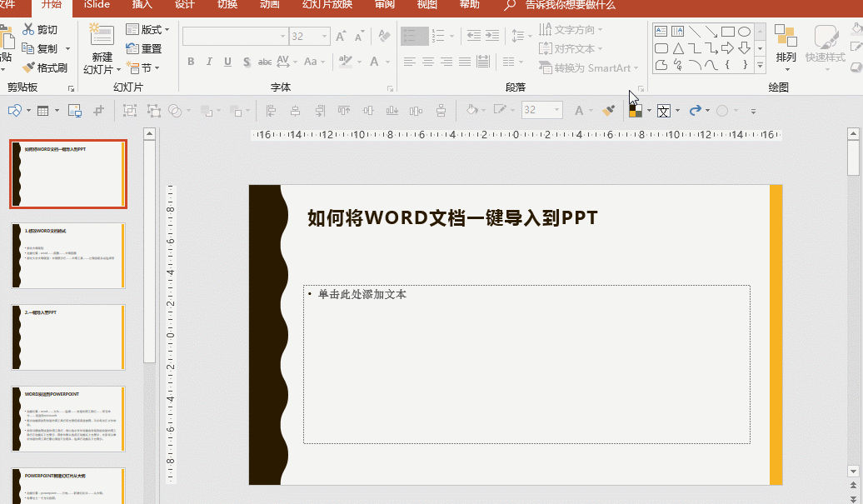
Task: Click the text highlight color button
Action: (x=346, y=62)
